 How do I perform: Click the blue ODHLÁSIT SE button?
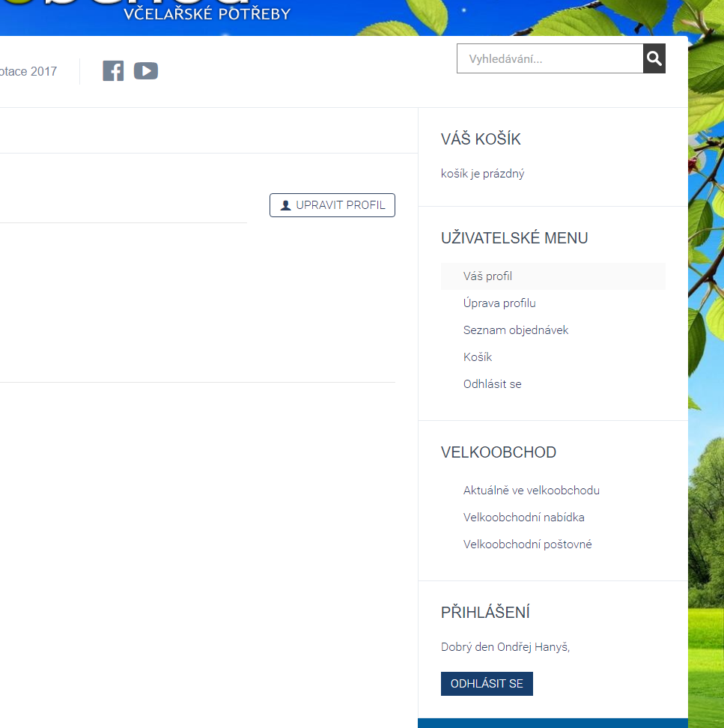(487, 684)
